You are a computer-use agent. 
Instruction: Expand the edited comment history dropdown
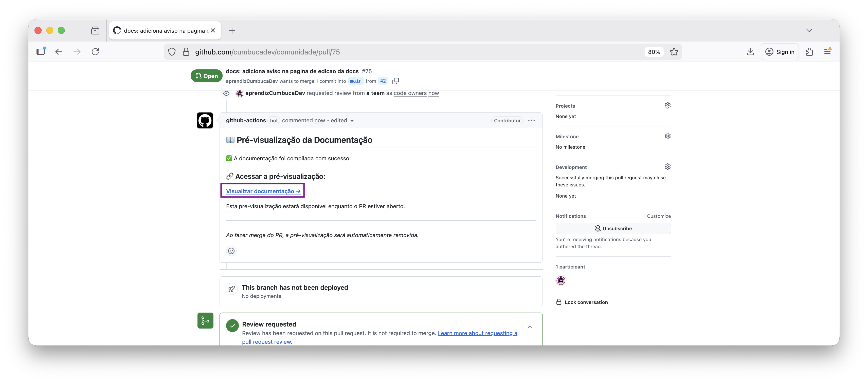[x=342, y=121]
